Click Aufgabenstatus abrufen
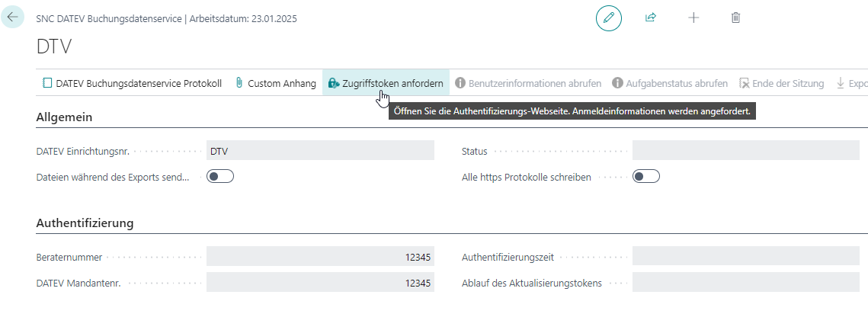Screen dimensions: 868x314 click(x=670, y=83)
